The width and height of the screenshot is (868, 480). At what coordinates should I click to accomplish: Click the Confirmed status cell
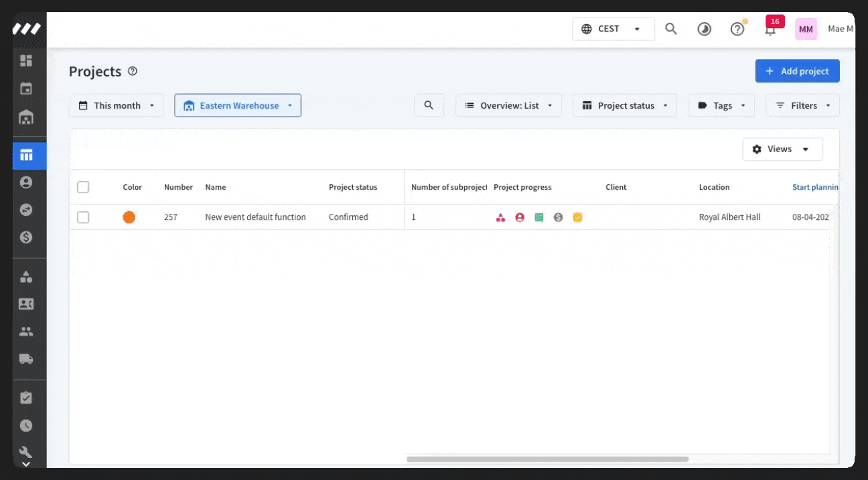pyautogui.click(x=348, y=217)
